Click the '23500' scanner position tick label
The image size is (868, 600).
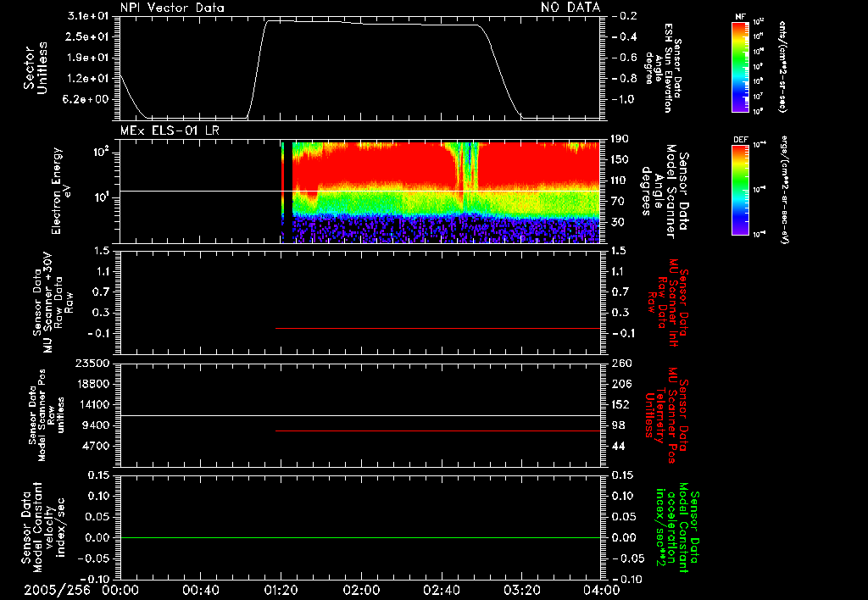pos(92,364)
